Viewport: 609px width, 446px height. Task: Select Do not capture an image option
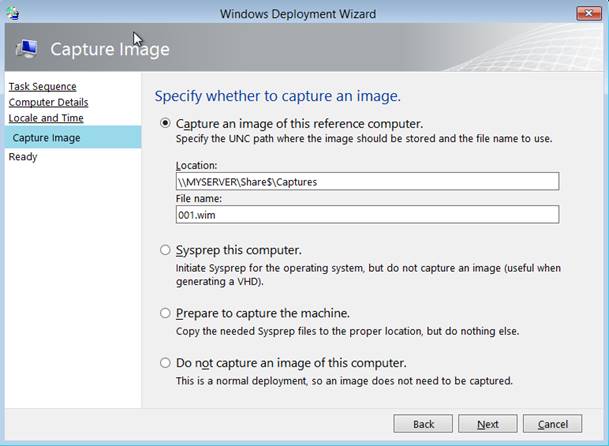pos(165,363)
